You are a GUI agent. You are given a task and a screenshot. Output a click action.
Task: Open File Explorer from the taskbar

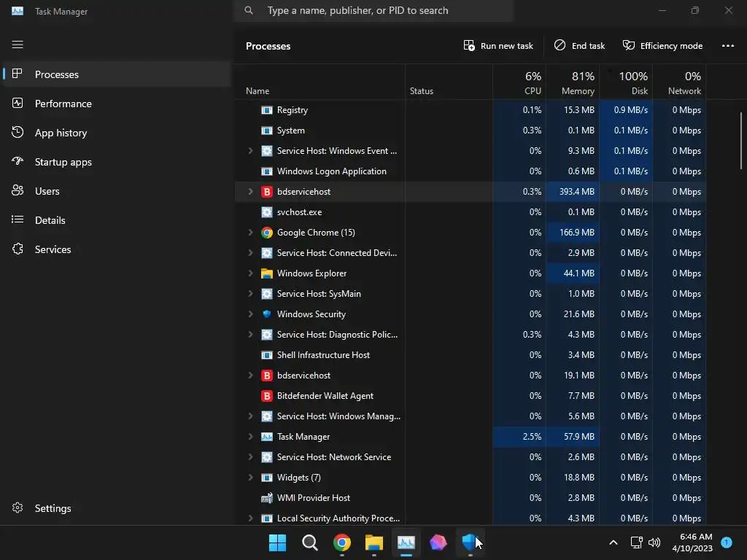374,542
